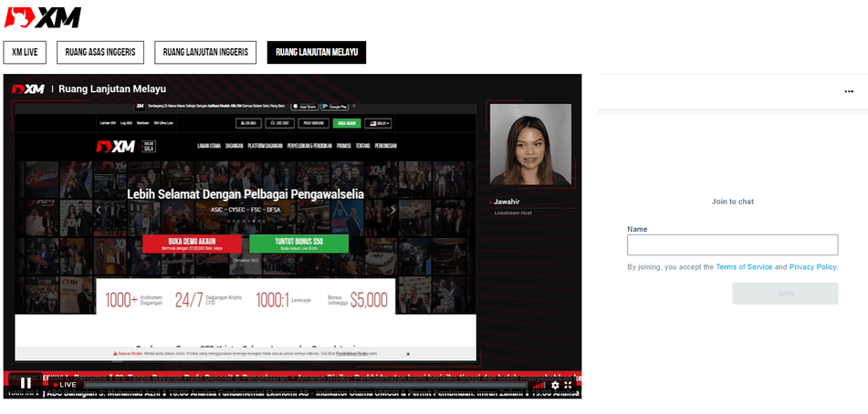The image size is (868, 414).
Task: Click carousel right arrow in video
Action: coord(393,210)
